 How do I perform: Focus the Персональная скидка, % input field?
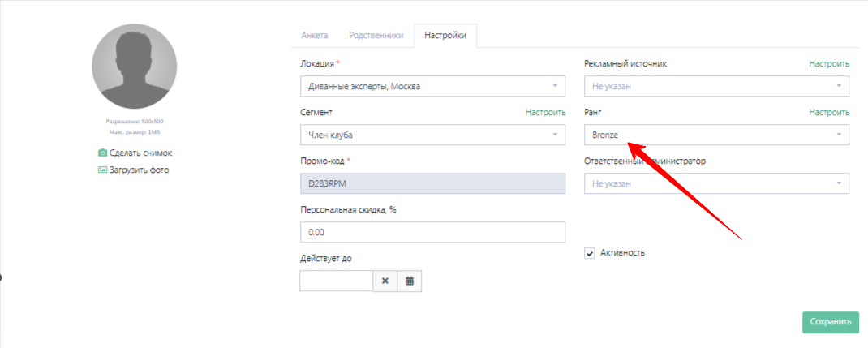click(432, 232)
